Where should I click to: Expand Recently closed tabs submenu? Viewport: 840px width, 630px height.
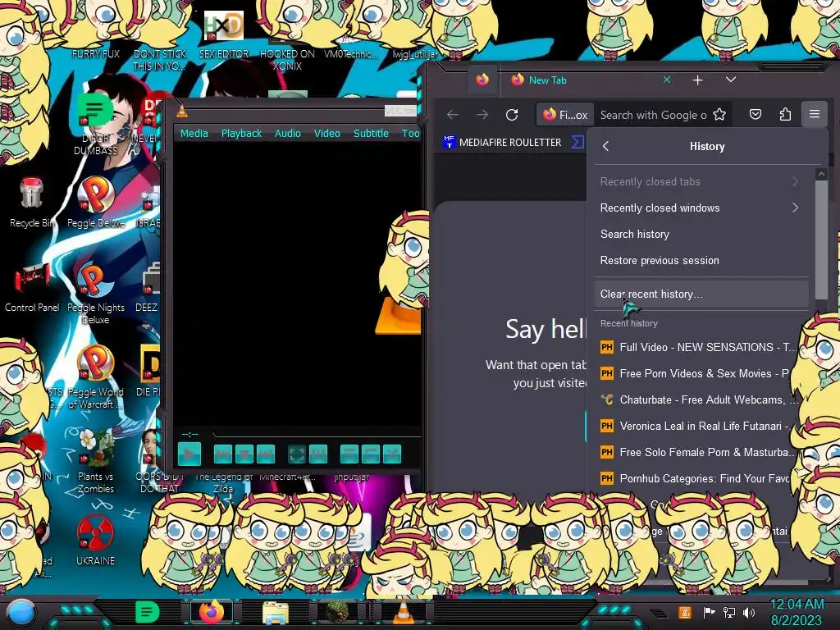(701, 181)
